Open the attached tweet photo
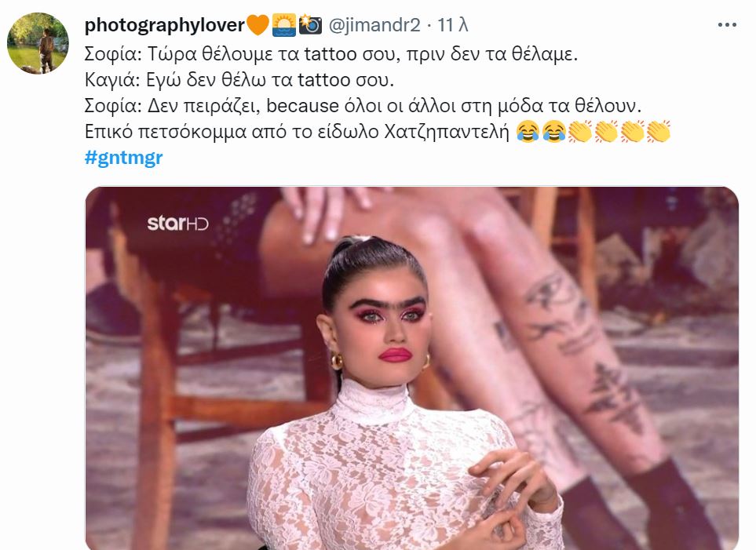The width and height of the screenshot is (756, 550). (x=411, y=368)
